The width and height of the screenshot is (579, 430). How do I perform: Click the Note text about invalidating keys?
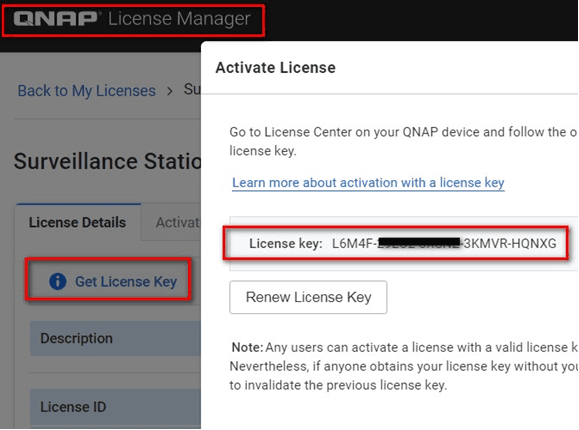click(x=403, y=366)
